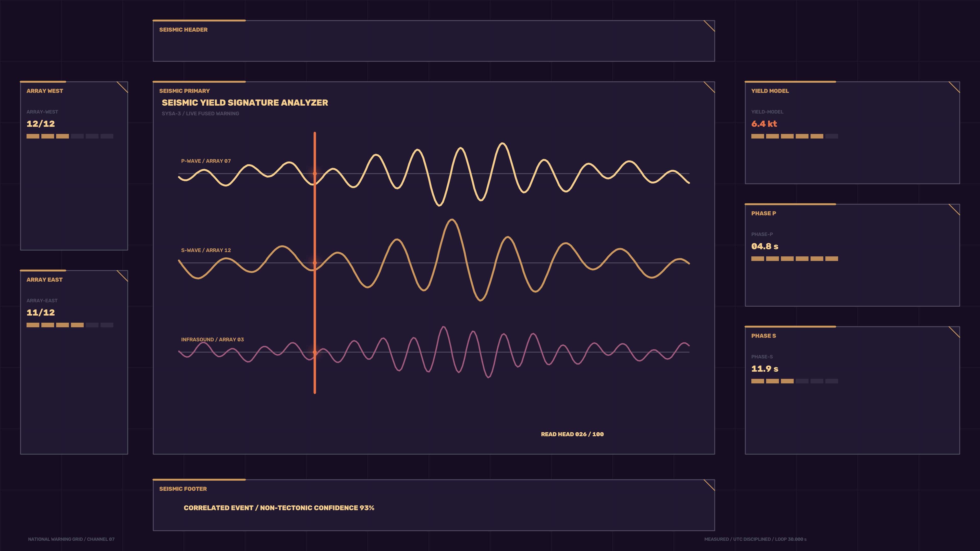Click the Yield Model 6.4 kt level bar

click(795, 136)
